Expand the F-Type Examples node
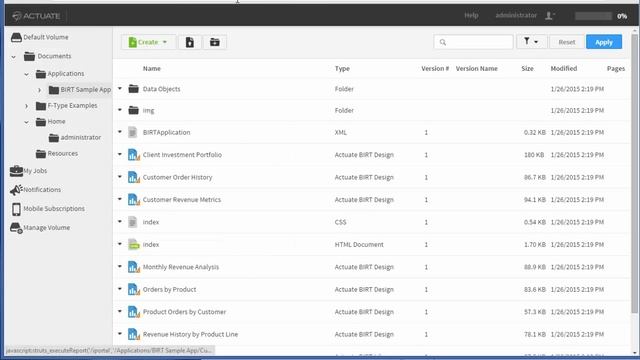This screenshot has height=360, width=640. click(27, 106)
